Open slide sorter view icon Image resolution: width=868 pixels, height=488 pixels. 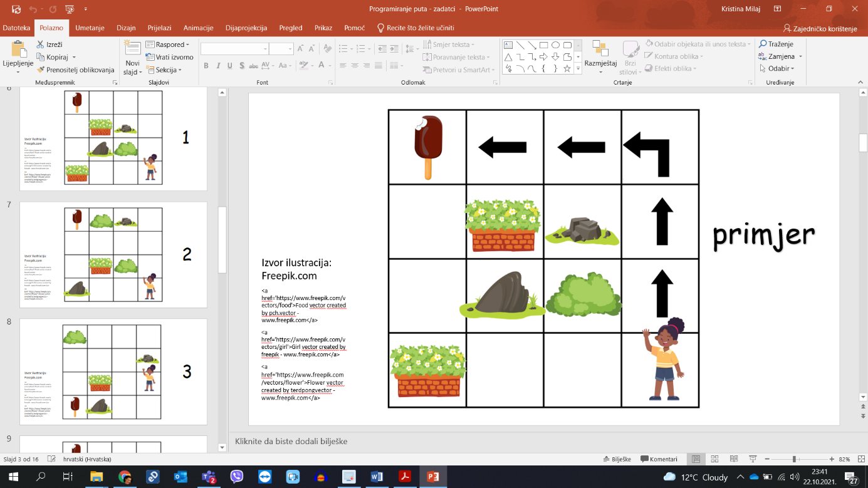714,459
